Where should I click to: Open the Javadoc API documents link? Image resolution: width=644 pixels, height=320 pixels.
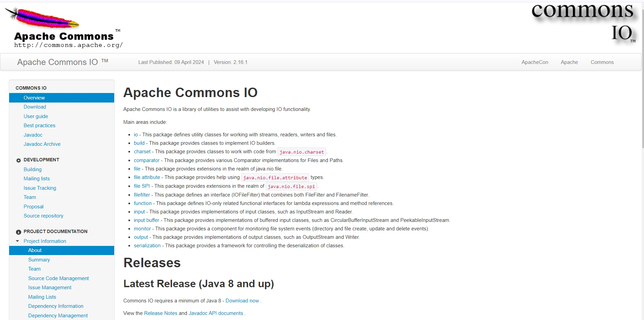pyautogui.click(x=216, y=313)
